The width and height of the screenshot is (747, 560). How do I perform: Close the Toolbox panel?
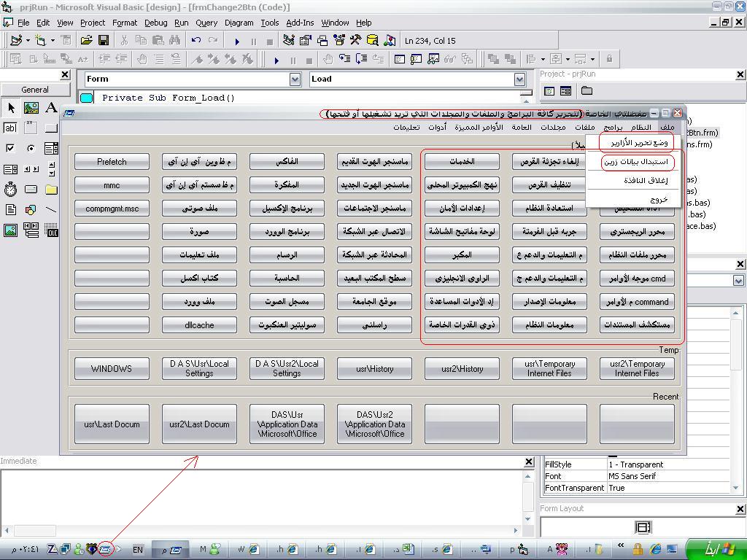65,75
